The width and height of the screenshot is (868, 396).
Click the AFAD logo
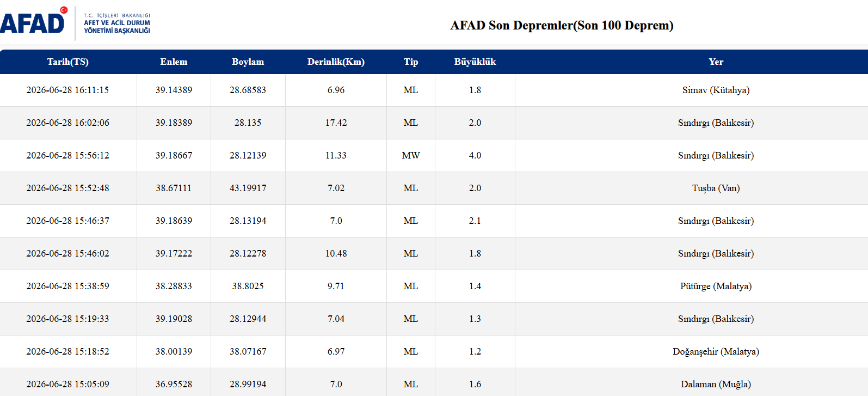tap(34, 21)
